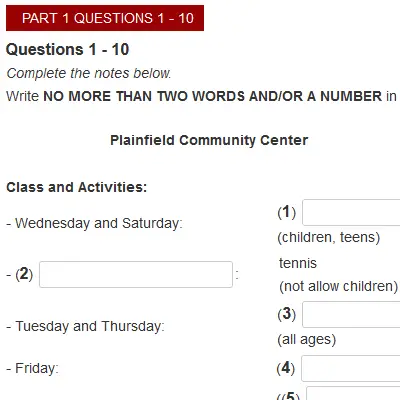Click the (not allow children) note
Image resolution: width=400 pixels, height=400 pixels.
(339, 286)
